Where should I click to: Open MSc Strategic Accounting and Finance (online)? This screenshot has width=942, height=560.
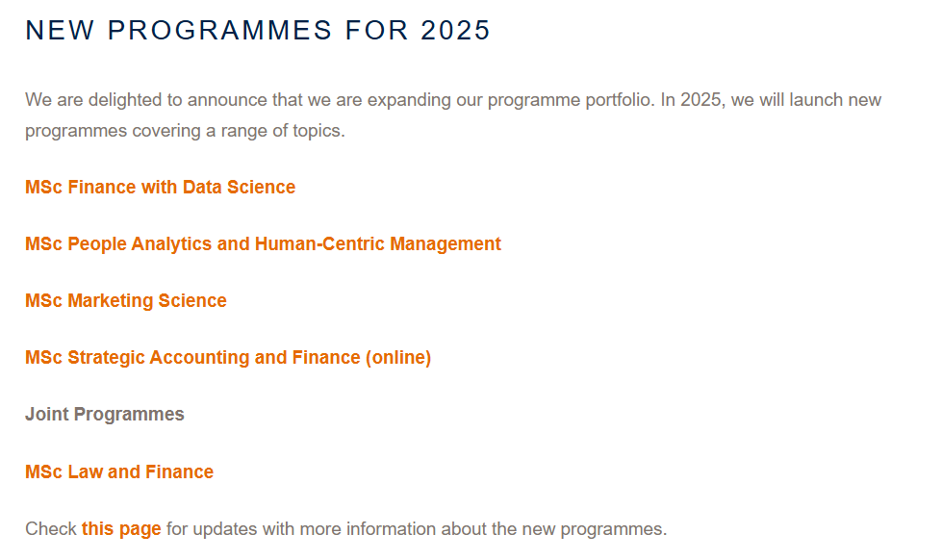(x=228, y=358)
